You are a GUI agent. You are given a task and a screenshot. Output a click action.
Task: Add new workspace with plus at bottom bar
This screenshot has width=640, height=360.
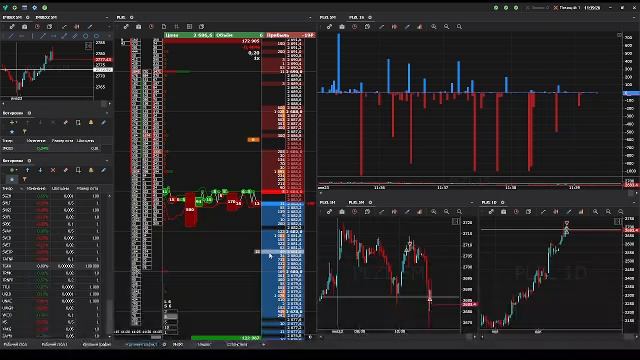coord(263,344)
